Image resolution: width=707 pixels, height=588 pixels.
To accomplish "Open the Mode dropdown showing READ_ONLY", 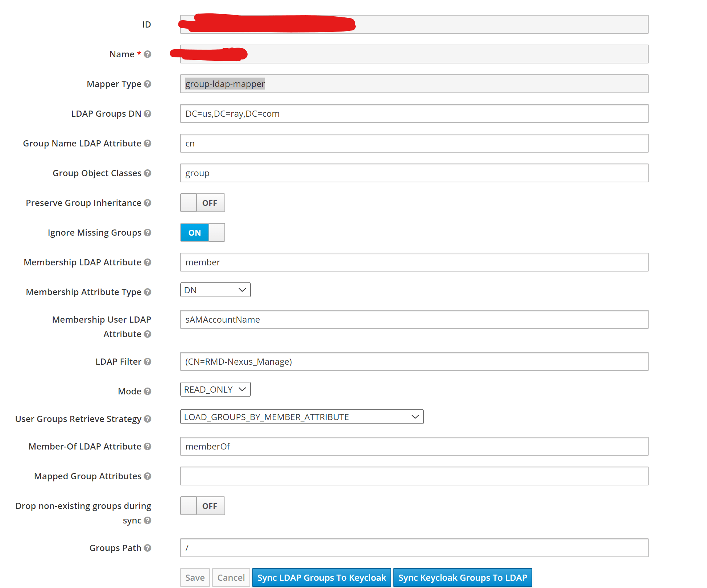I will point(215,389).
